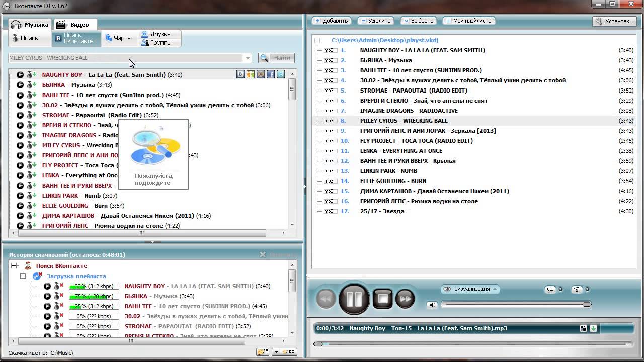Play LINKIN PARK Numb in the search results
This screenshot has height=362, width=644.
(20, 196)
